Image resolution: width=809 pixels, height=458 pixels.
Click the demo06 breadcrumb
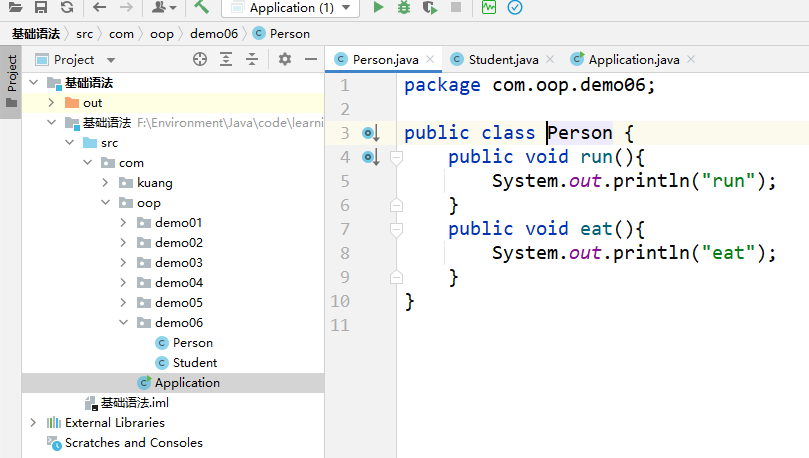214,34
